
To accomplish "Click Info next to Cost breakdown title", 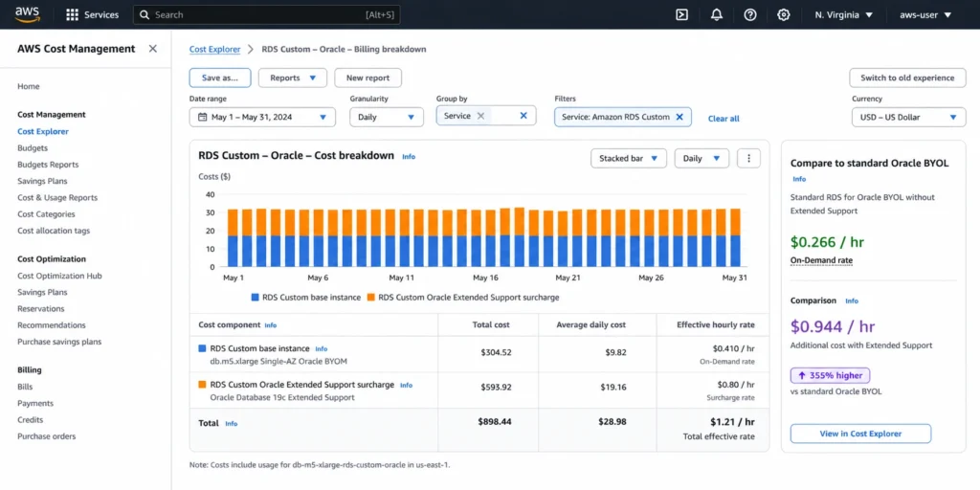I will coord(408,156).
